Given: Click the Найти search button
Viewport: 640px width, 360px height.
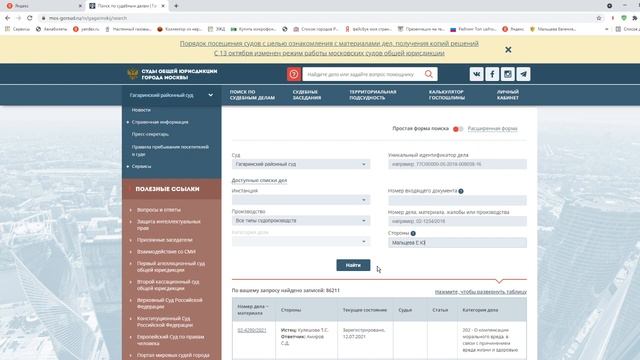Looking at the screenshot, I should pos(353,265).
